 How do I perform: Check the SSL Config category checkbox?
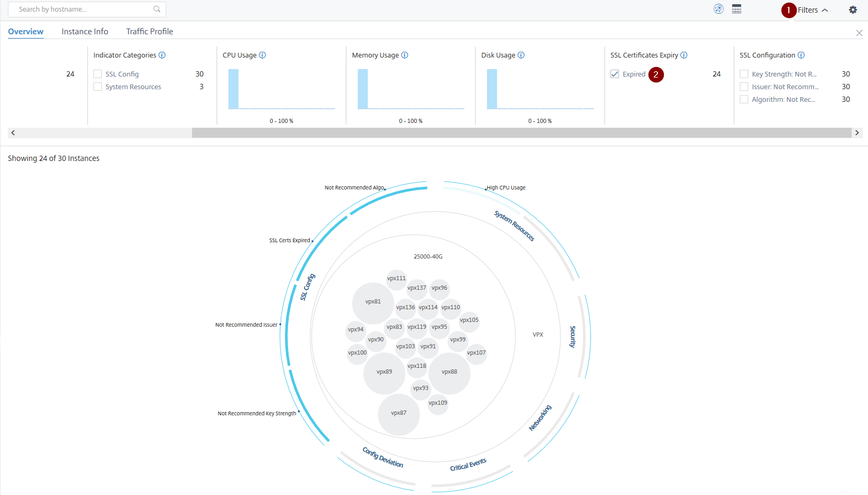pos(98,74)
